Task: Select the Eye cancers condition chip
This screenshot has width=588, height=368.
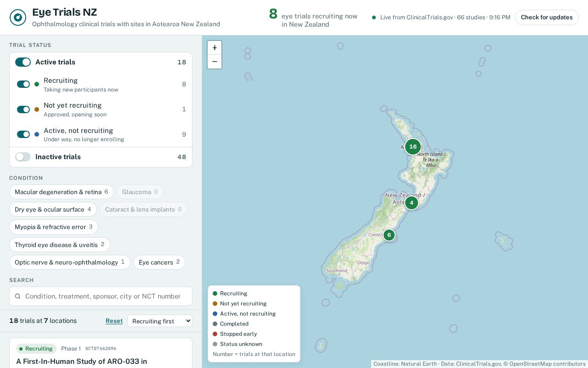Action: coord(159,262)
